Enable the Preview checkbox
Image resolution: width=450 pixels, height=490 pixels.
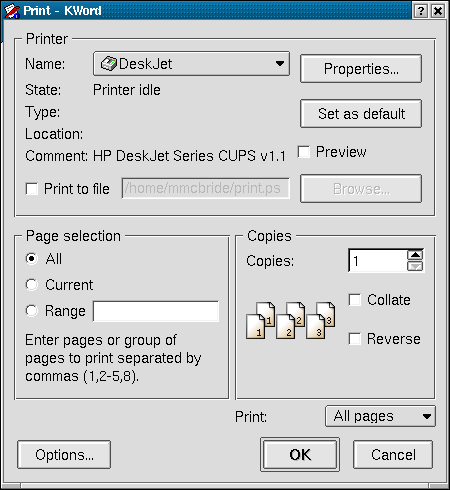point(304,152)
